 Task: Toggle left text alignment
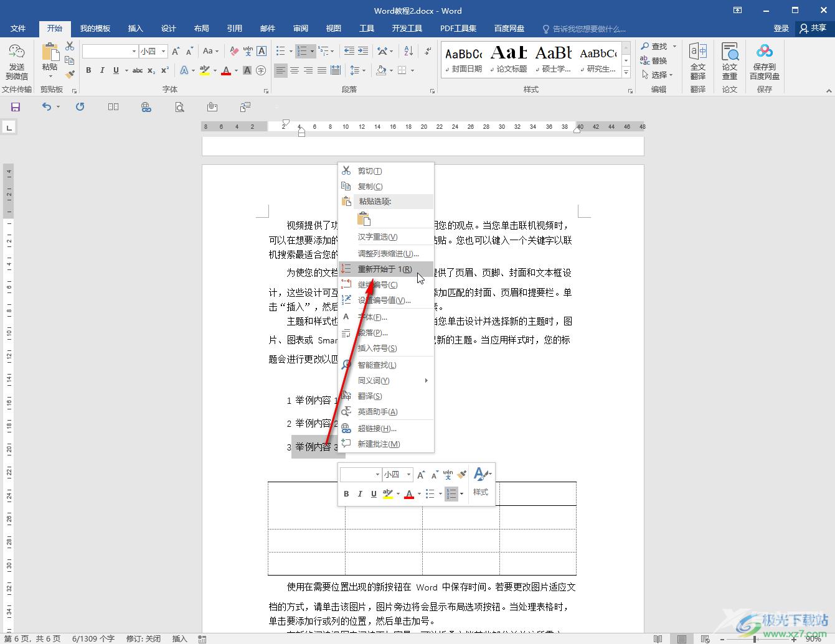point(281,70)
